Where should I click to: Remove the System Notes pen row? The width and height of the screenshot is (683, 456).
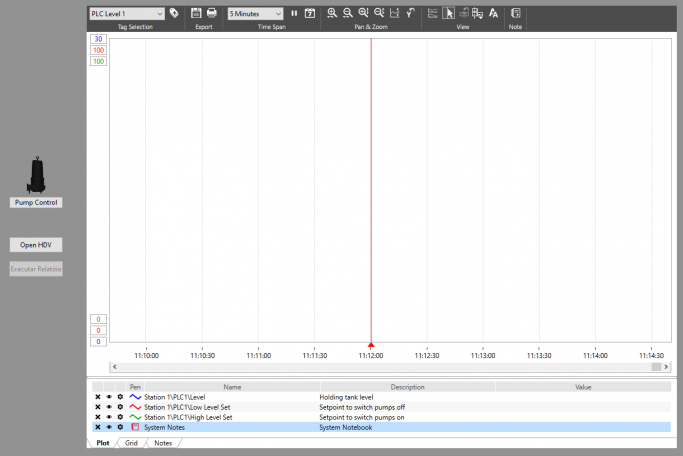[x=97, y=427]
